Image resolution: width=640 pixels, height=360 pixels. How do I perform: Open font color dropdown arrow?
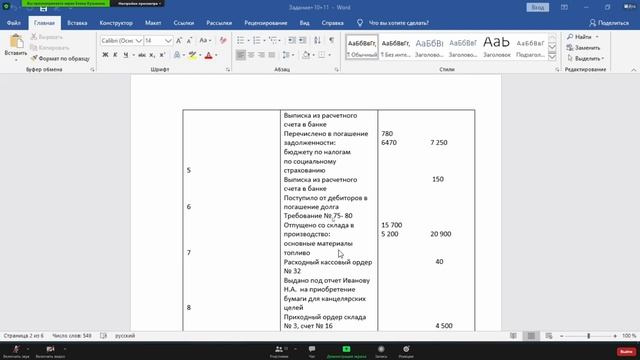tap(216, 55)
